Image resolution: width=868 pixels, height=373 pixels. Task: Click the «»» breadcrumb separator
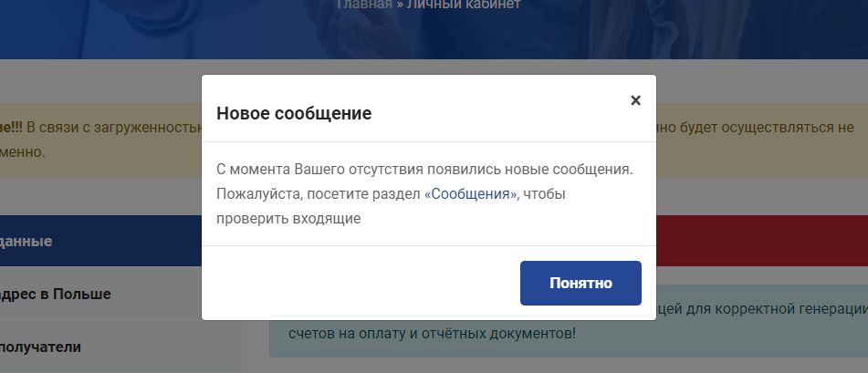399,5
